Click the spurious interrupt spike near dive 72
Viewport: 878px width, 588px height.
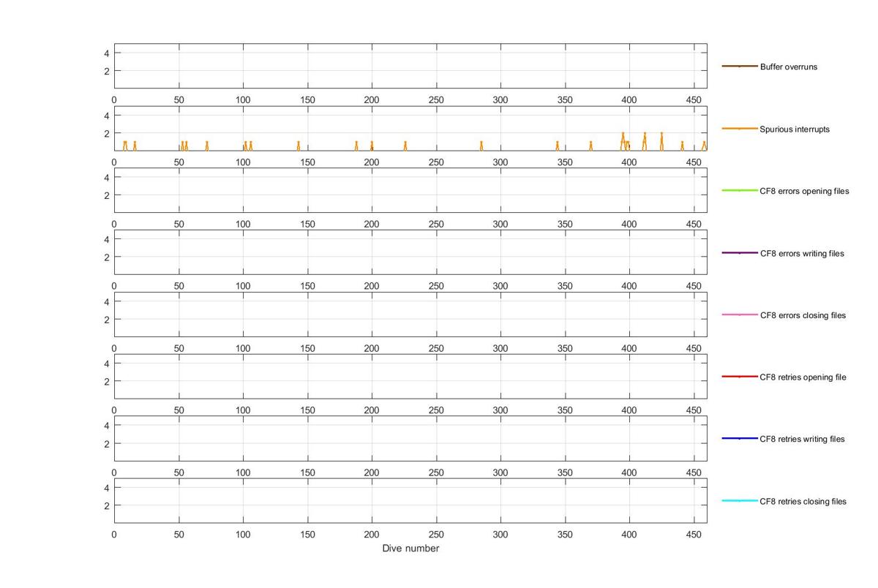207,146
